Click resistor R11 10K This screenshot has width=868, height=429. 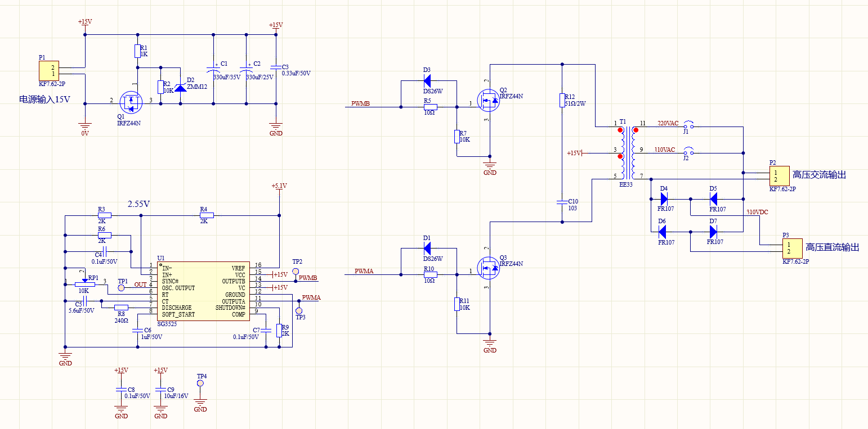pos(457,304)
